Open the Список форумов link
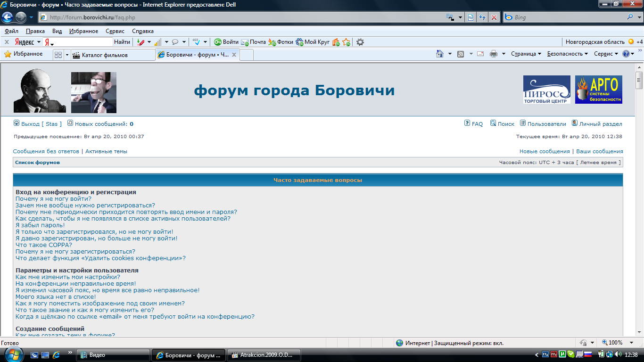 point(37,163)
